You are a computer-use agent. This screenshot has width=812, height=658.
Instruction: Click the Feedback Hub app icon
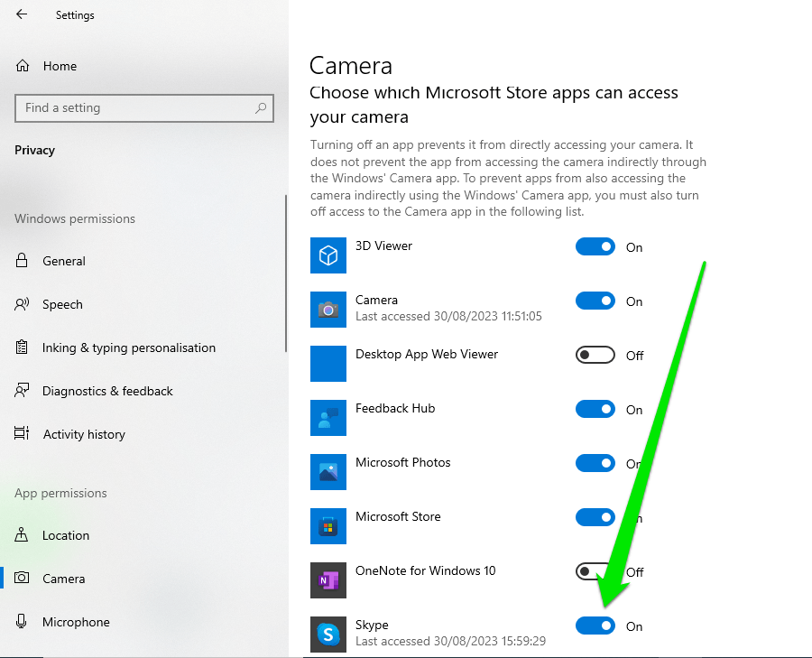(328, 418)
